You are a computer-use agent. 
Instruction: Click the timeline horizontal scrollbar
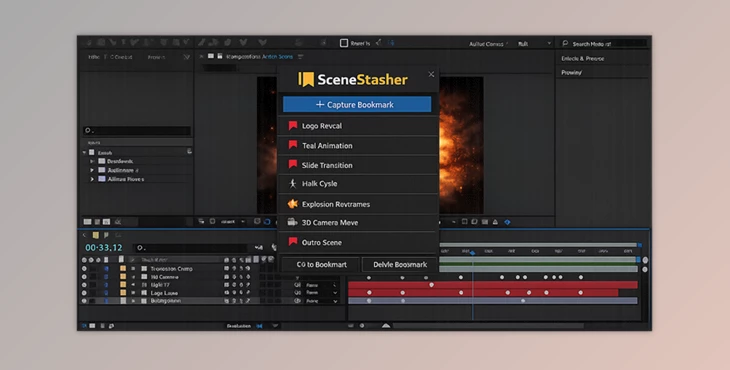[488, 326]
